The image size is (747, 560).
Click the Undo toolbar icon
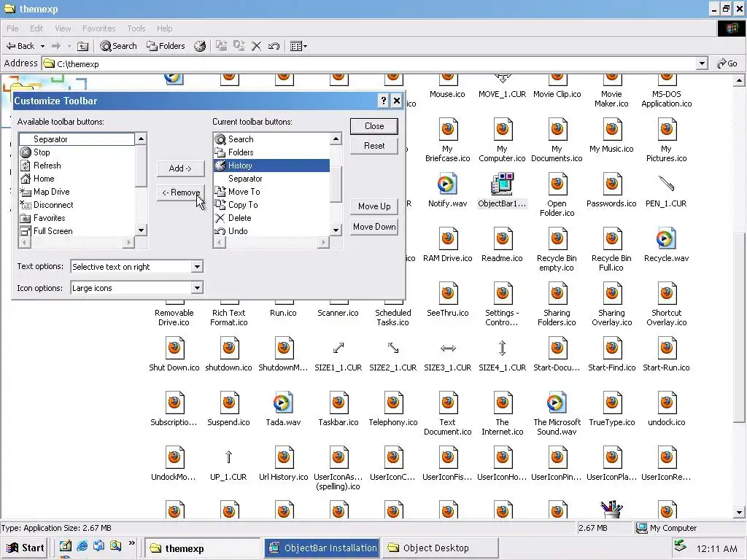coord(274,46)
